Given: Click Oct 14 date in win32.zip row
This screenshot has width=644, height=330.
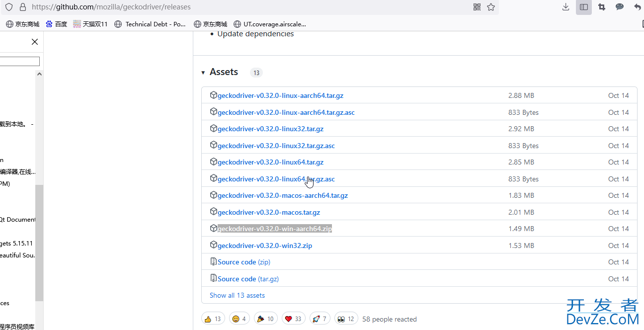Looking at the screenshot, I should click(x=619, y=246).
